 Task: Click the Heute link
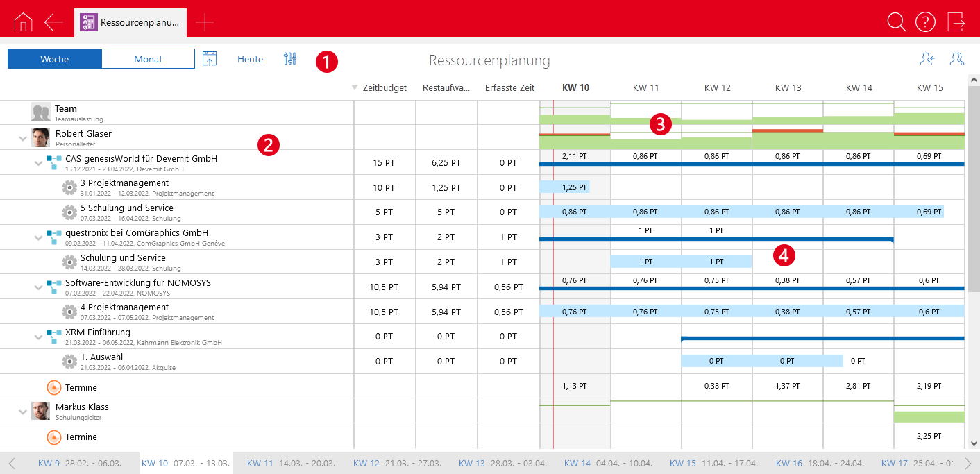click(x=250, y=59)
